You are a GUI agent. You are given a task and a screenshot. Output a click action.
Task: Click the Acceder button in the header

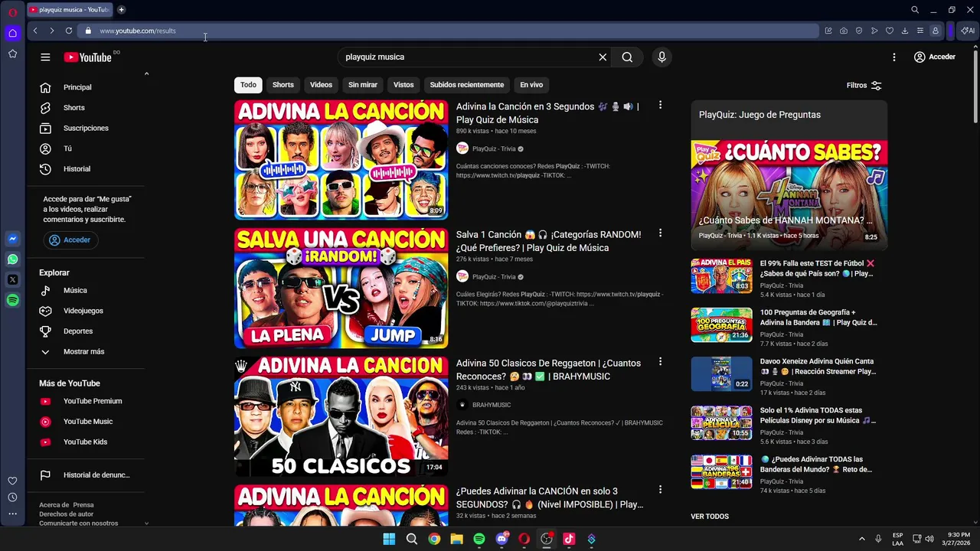point(935,57)
